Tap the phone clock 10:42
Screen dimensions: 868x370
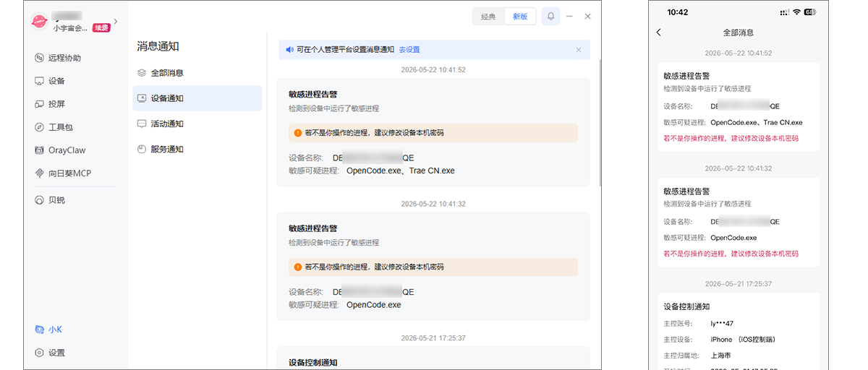pos(678,12)
